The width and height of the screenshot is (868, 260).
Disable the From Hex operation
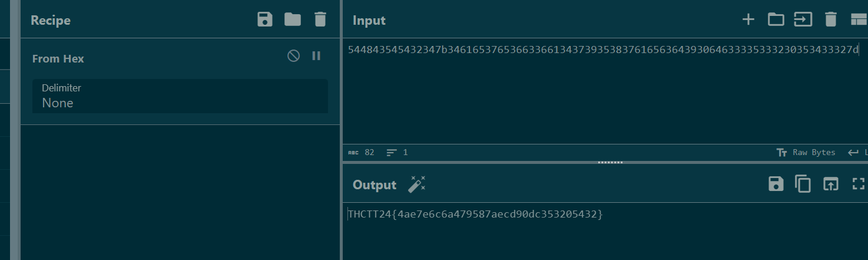pyautogui.click(x=293, y=56)
